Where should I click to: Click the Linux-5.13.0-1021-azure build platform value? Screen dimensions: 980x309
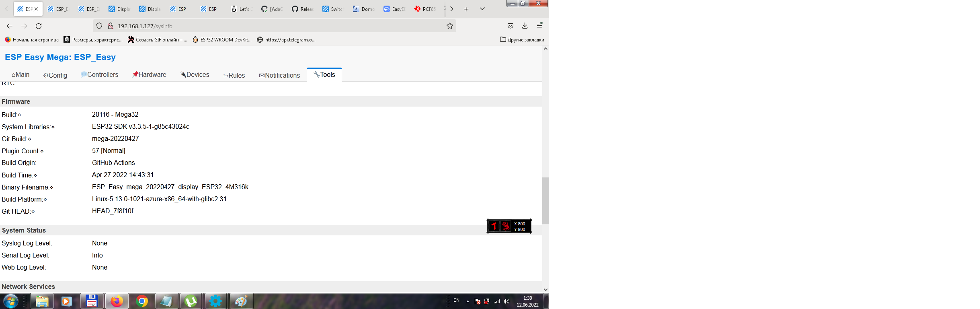pyautogui.click(x=159, y=199)
